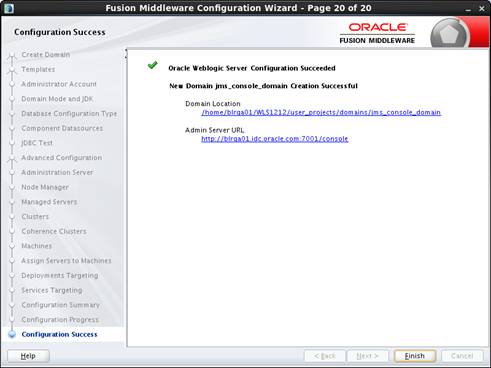Select Node Manager step
Screen dimensions: 491x368
[x=45, y=187]
